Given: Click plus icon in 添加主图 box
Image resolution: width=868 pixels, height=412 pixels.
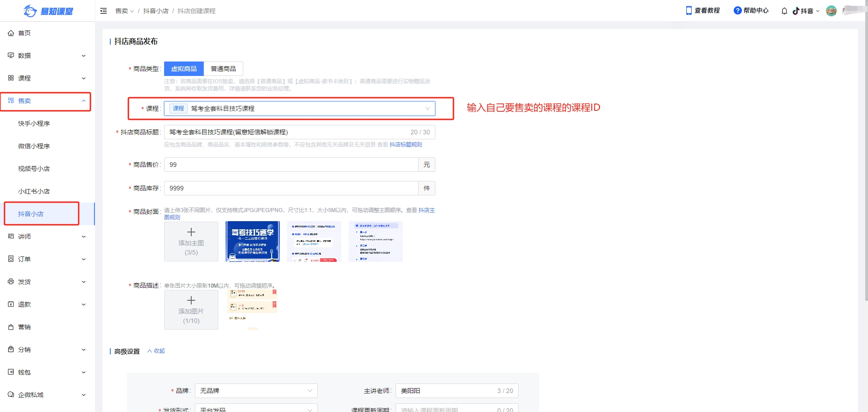Looking at the screenshot, I should [191, 232].
